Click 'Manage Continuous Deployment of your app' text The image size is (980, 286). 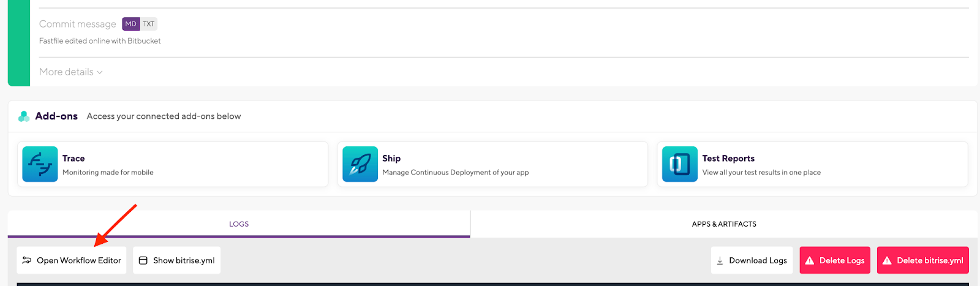[456, 173]
